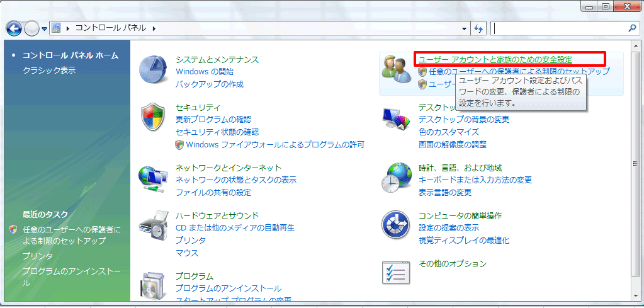Open recent task プログラムのアンインストール in sidebar

(72, 278)
